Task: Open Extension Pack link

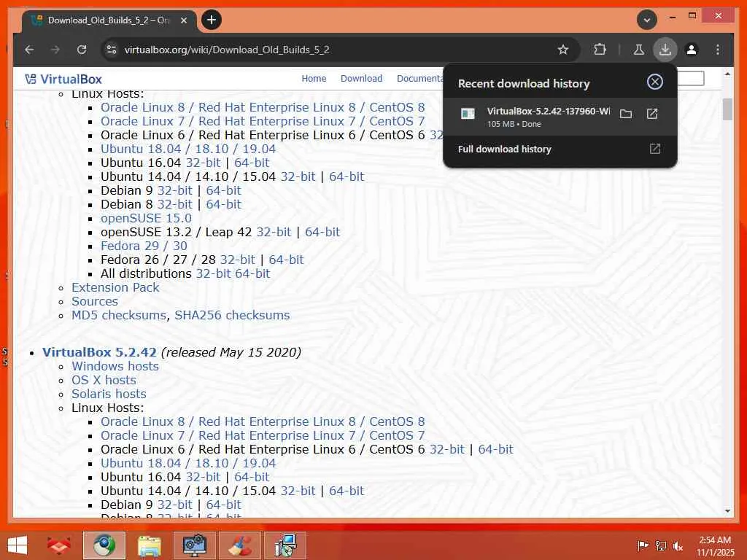Action: [x=115, y=287]
